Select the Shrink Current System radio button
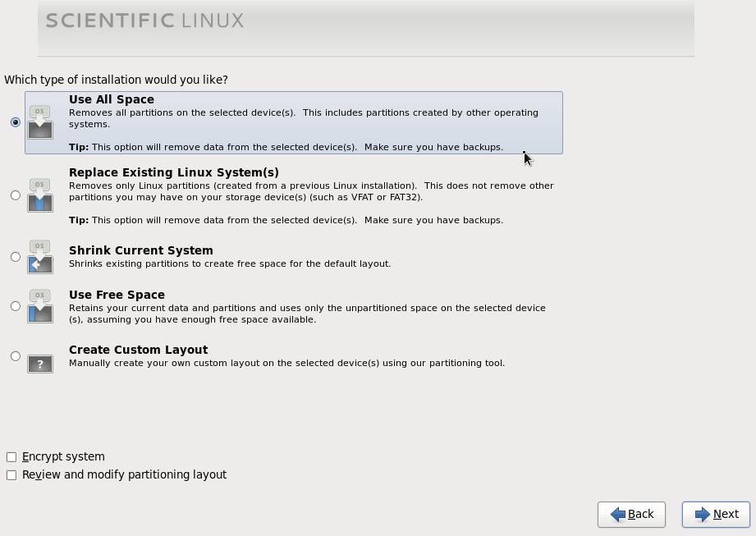 point(15,256)
